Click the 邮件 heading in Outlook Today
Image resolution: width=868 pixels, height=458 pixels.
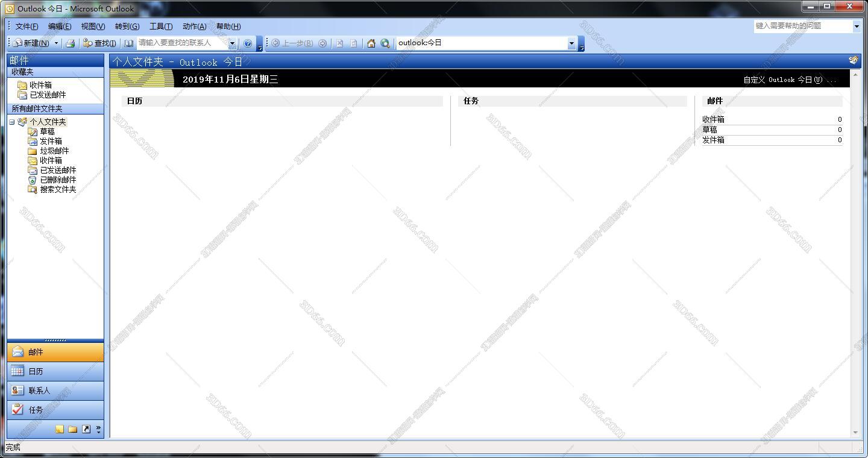point(715,101)
